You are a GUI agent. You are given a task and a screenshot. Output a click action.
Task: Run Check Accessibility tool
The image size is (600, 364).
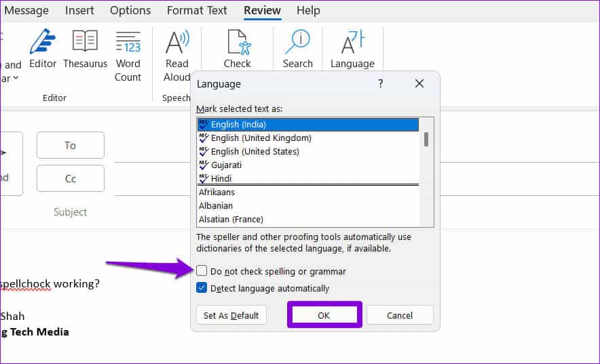238,49
